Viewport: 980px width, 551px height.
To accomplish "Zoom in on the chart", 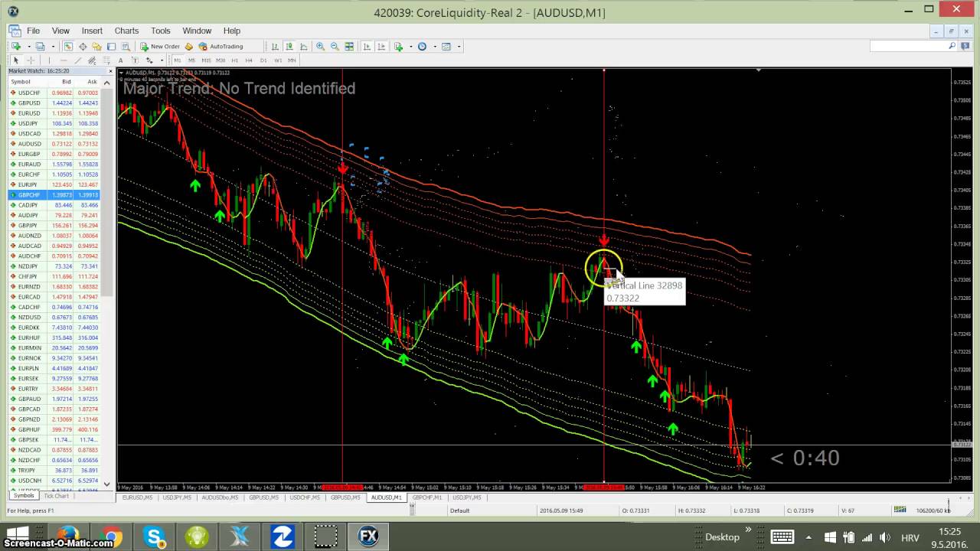I will pyautogui.click(x=320, y=47).
